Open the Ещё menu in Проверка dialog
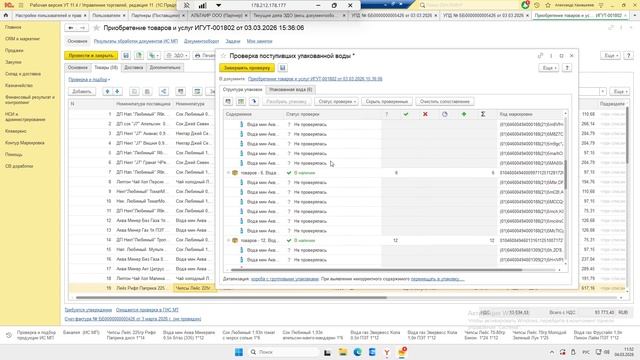This screenshot has width=640, height=360. pyautogui.click(x=548, y=68)
